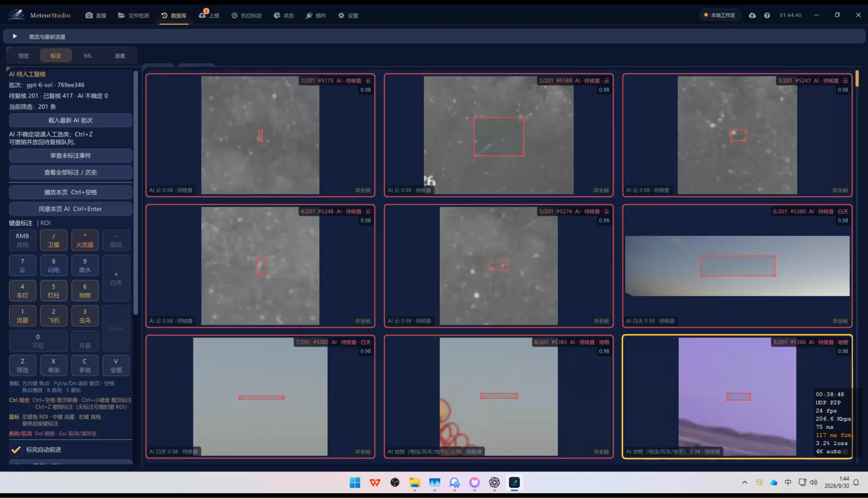Click 查看全部标注 / 历史 button

tap(71, 172)
